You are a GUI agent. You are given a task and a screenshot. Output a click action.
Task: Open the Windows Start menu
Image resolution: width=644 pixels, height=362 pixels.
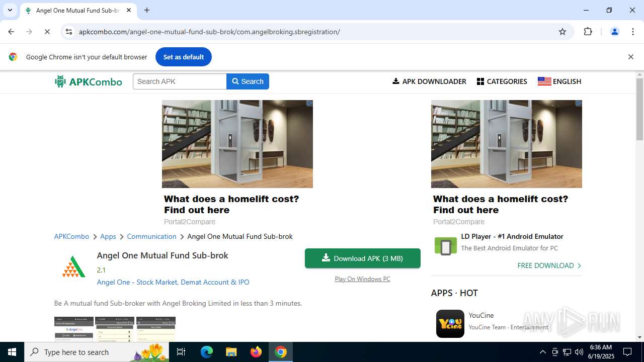click(12, 352)
